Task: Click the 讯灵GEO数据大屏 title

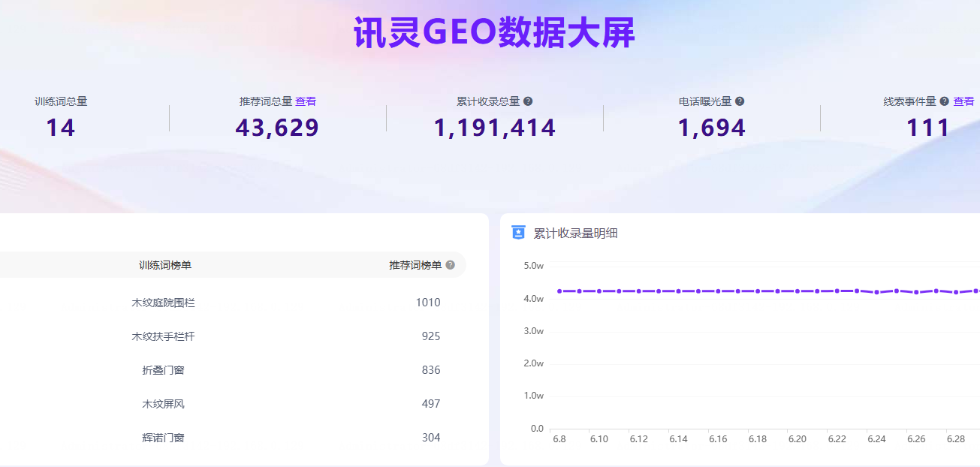Action: click(x=494, y=32)
